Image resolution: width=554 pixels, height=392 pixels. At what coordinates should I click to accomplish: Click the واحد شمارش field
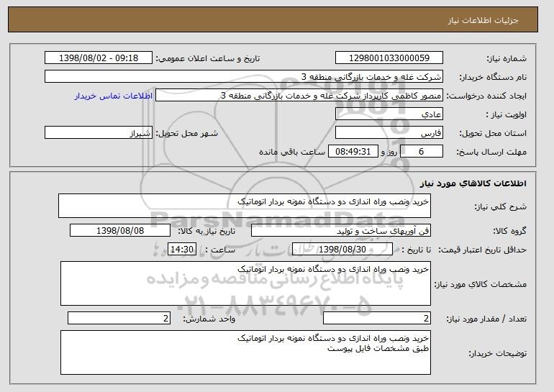pos(119,318)
